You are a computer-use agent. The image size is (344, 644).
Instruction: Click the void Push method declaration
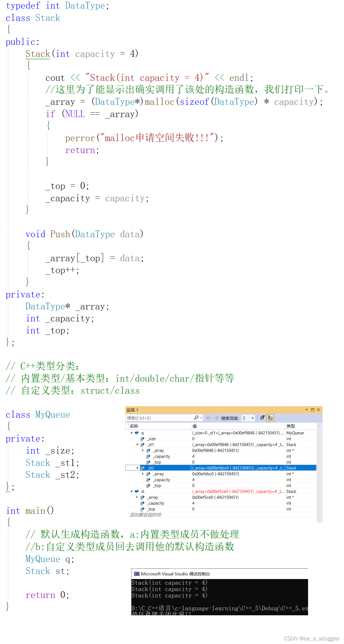[84, 234]
